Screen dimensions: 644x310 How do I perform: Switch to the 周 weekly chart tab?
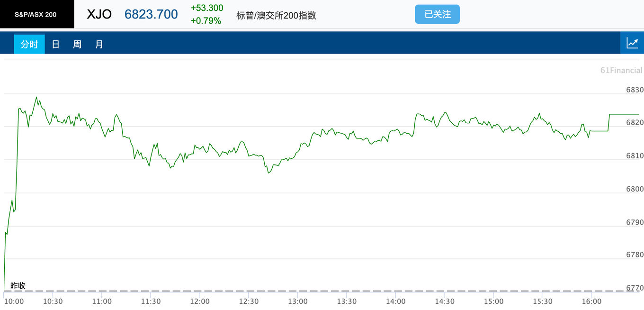77,44
